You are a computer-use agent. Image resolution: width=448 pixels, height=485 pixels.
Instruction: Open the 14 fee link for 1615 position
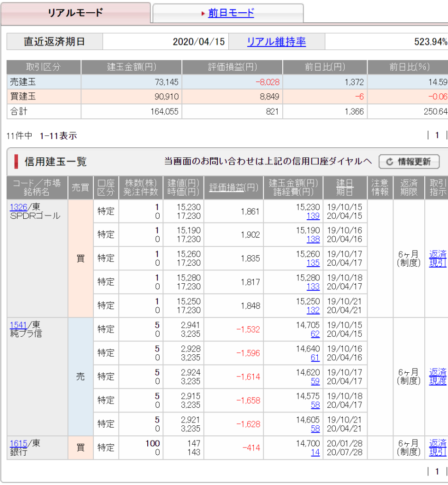pyautogui.click(x=315, y=452)
